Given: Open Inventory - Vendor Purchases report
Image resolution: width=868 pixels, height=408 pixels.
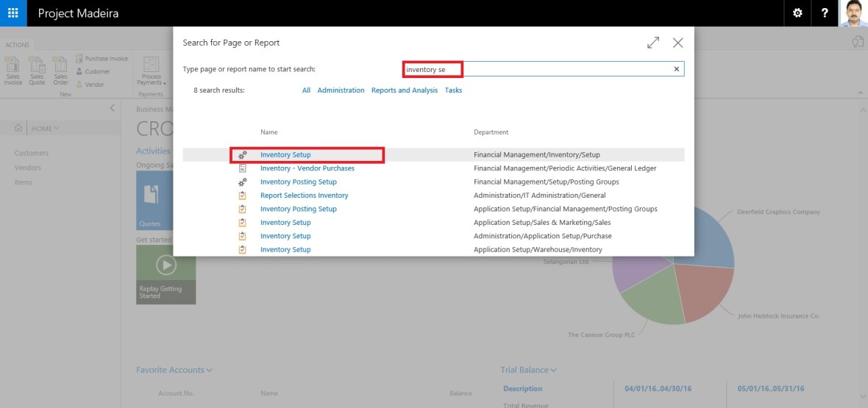Looking at the screenshot, I should point(307,168).
